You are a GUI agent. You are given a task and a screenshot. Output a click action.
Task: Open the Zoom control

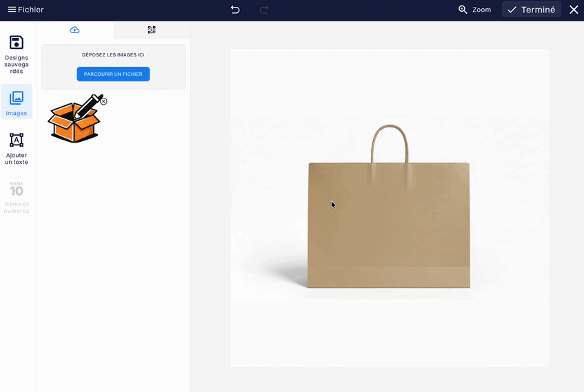click(x=474, y=10)
